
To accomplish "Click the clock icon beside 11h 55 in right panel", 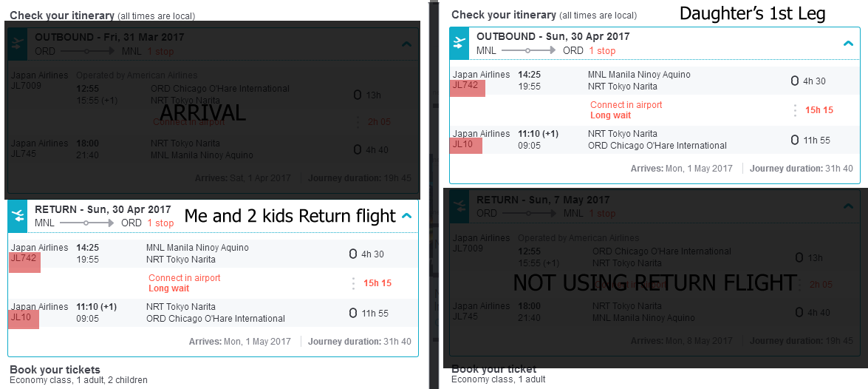I will coord(795,141).
